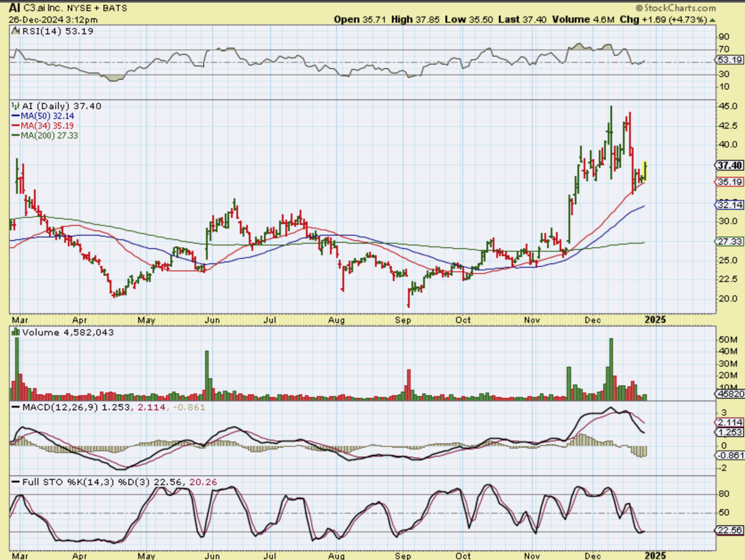The width and height of the screenshot is (745, 560).
Task: Click the 53.19 RSI value axis label
Action: click(729, 60)
